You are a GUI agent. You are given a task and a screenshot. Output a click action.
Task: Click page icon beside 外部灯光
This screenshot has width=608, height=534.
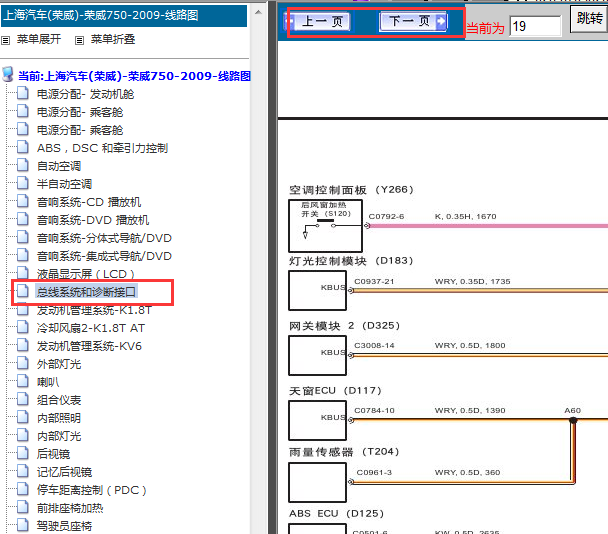point(23,363)
